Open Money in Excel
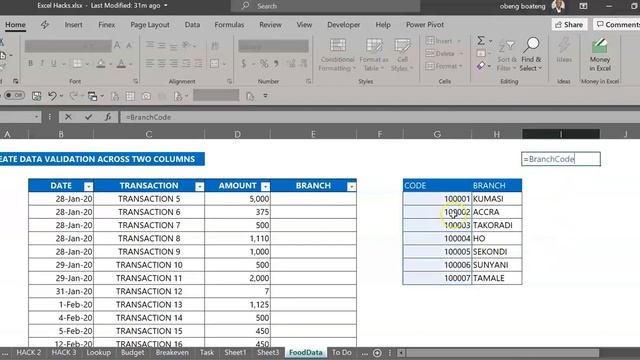The height and width of the screenshot is (360, 640). (x=600, y=55)
